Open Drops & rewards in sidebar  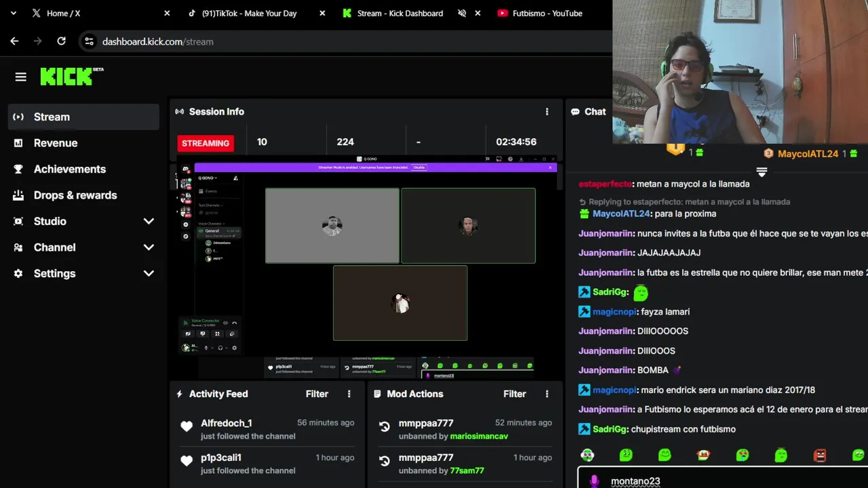[83, 195]
